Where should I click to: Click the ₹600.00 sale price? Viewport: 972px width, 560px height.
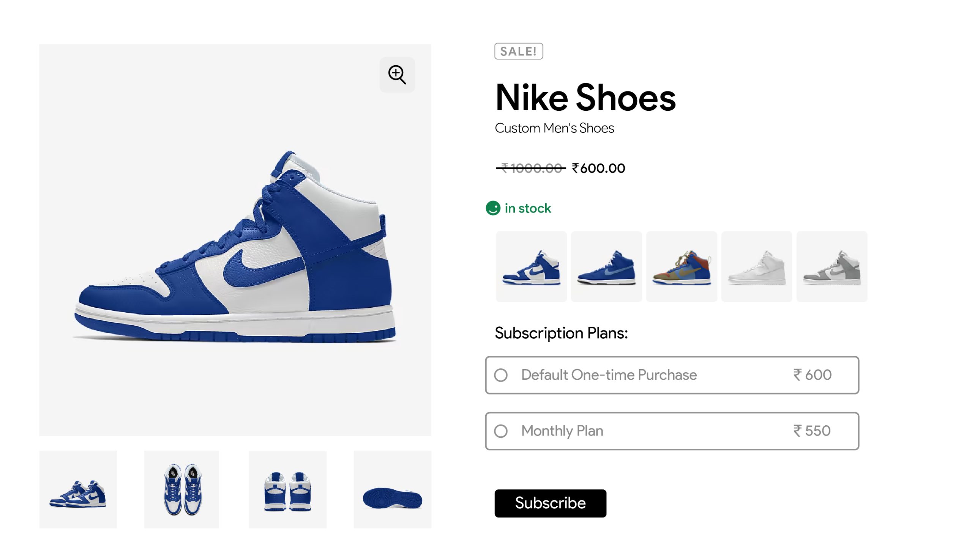click(x=598, y=168)
